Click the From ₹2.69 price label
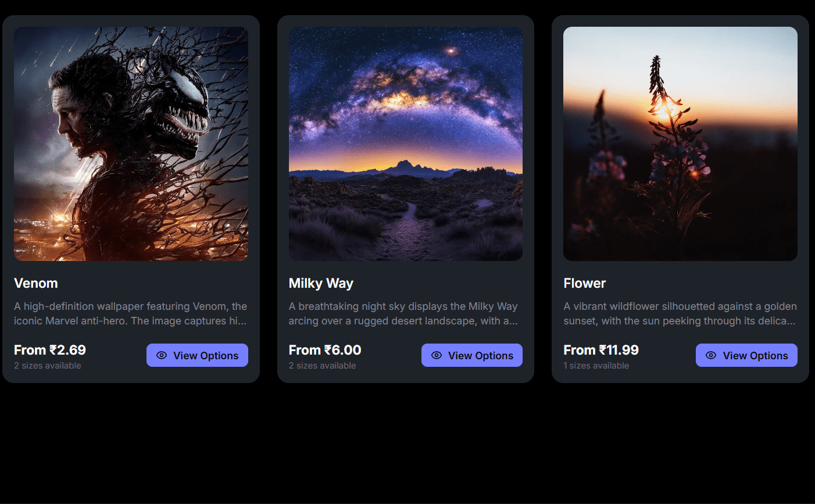Viewport: 815px width, 504px height. tap(50, 350)
